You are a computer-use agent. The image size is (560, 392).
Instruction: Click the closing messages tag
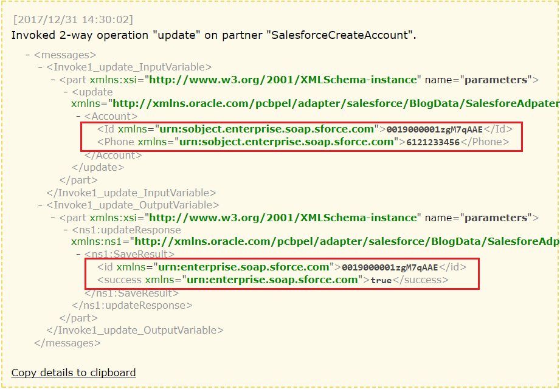(67, 342)
